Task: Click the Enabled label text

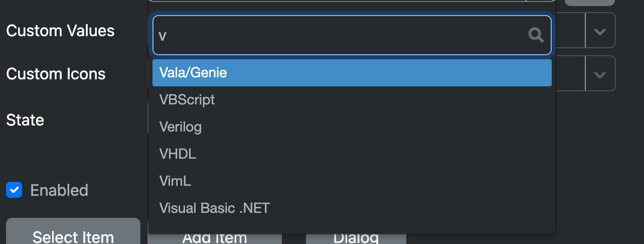Action: pos(59,190)
